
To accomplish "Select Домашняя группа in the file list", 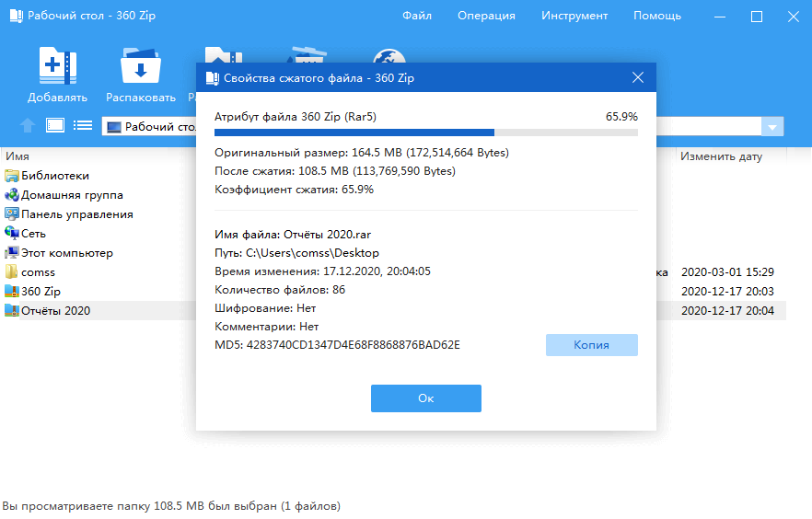I will pos(72,195).
